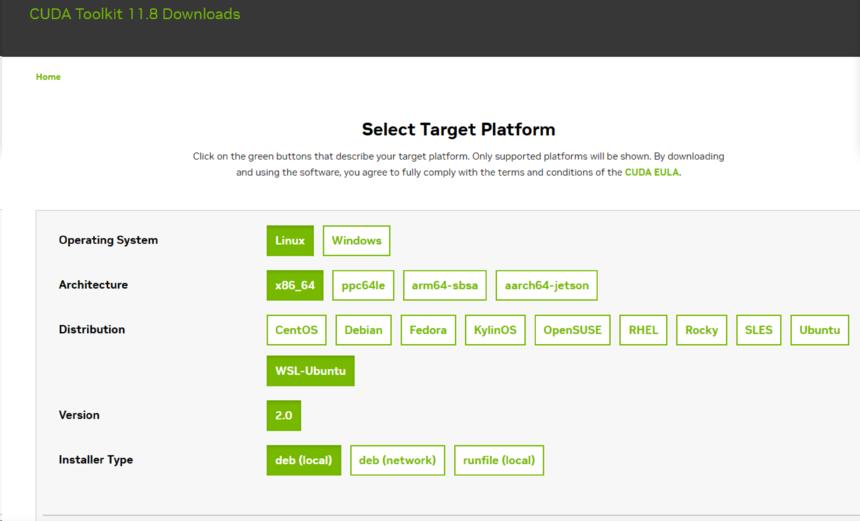Screen dimensions: 860x521
Task: Choose Rocky distribution
Action: (x=701, y=330)
